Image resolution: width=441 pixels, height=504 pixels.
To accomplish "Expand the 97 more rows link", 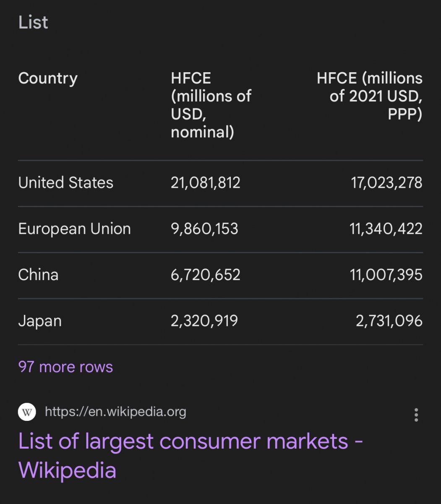I will click(x=65, y=367).
